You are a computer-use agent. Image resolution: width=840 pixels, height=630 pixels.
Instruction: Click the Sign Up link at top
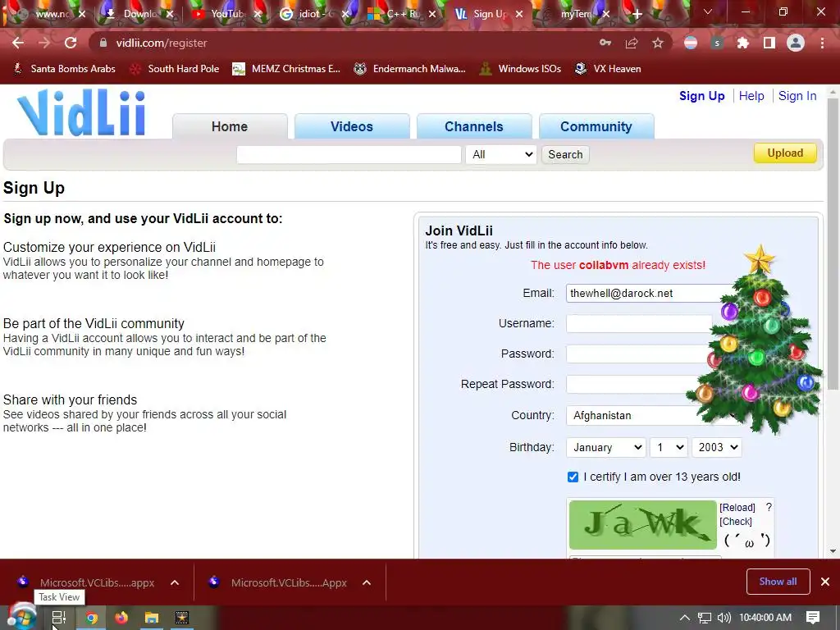(x=702, y=96)
